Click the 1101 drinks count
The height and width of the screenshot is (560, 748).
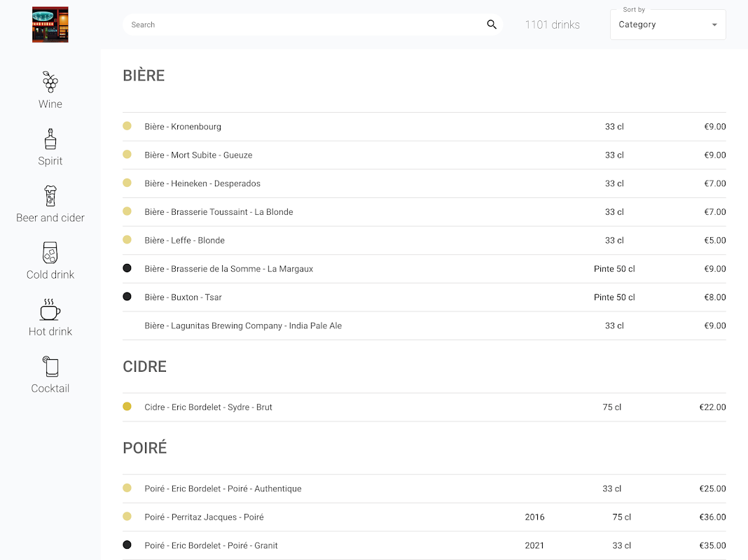(553, 24)
